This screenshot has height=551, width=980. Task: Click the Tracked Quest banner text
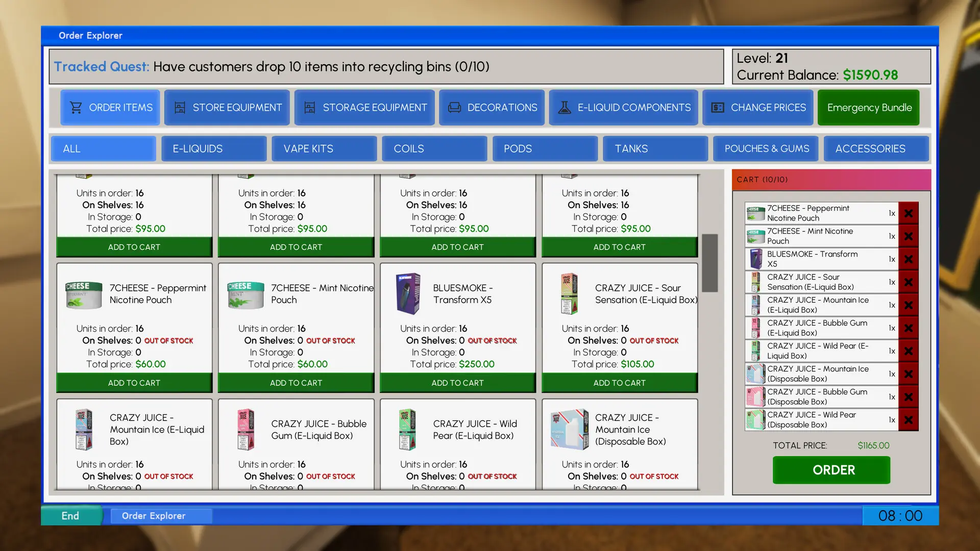tap(272, 67)
